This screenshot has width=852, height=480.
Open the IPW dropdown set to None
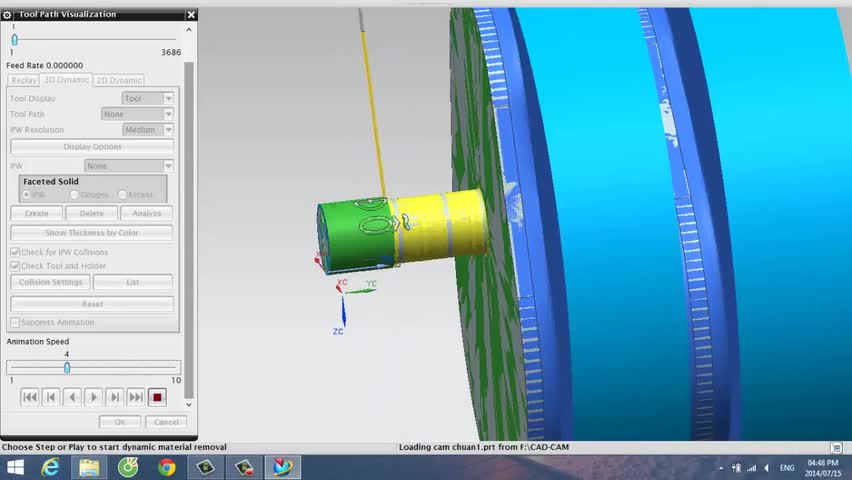129,166
